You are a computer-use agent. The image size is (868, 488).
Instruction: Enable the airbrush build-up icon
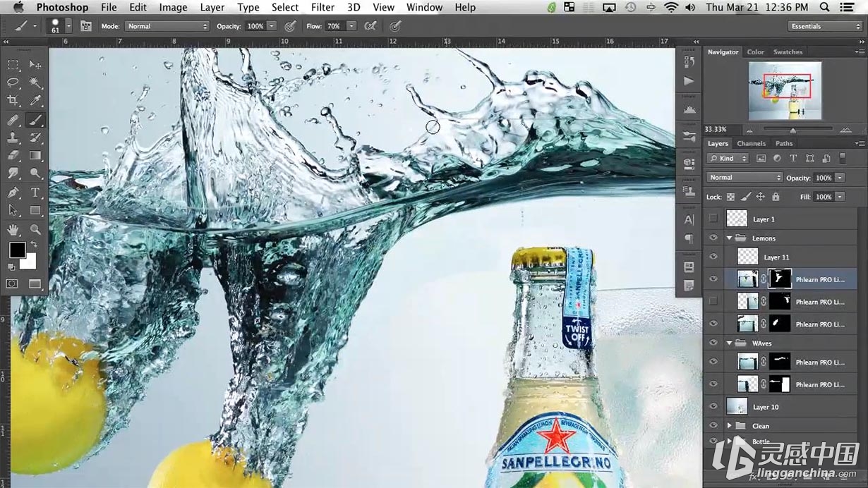[x=370, y=26]
